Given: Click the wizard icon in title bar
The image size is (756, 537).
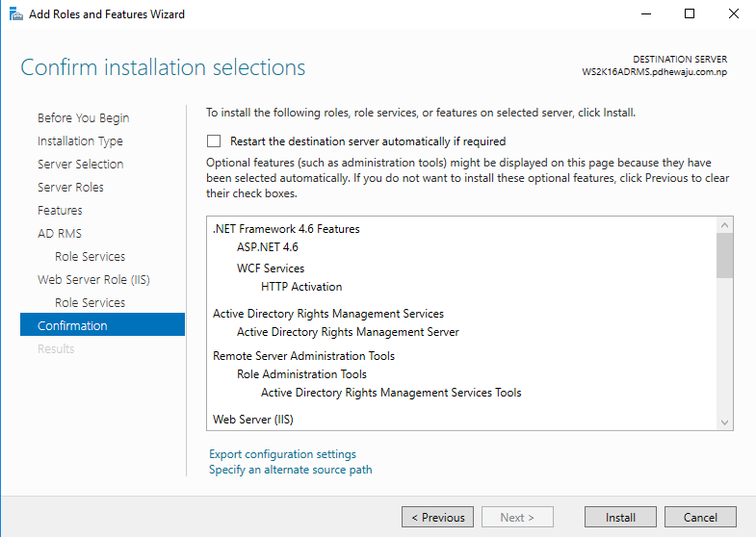Looking at the screenshot, I should [x=16, y=14].
